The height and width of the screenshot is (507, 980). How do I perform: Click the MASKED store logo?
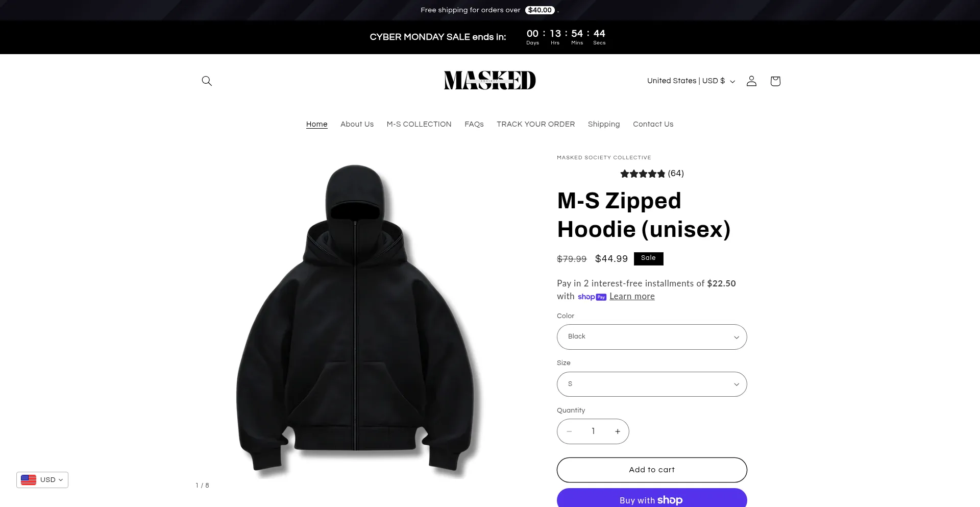[490, 80]
